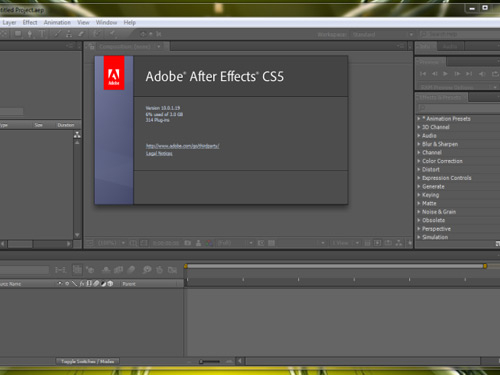Open the Effect menu
The image size is (500, 375).
click(x=30, y=22)
